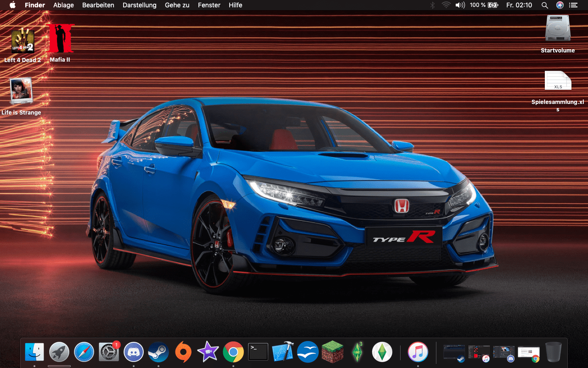
Task: Open Terminal from the dock
Action: pos(258,352)
